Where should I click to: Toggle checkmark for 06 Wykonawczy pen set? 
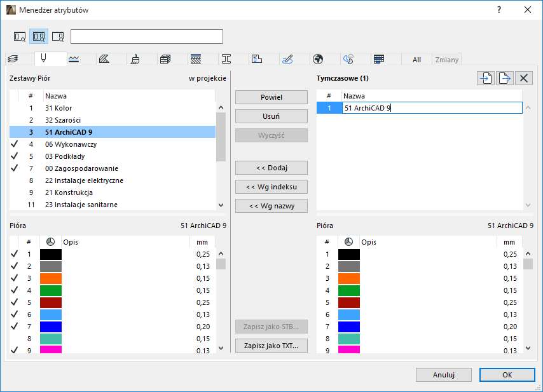point(14,144)
